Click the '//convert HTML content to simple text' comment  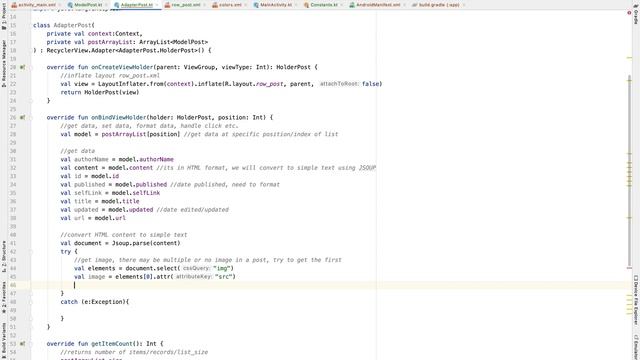[124, 235]
